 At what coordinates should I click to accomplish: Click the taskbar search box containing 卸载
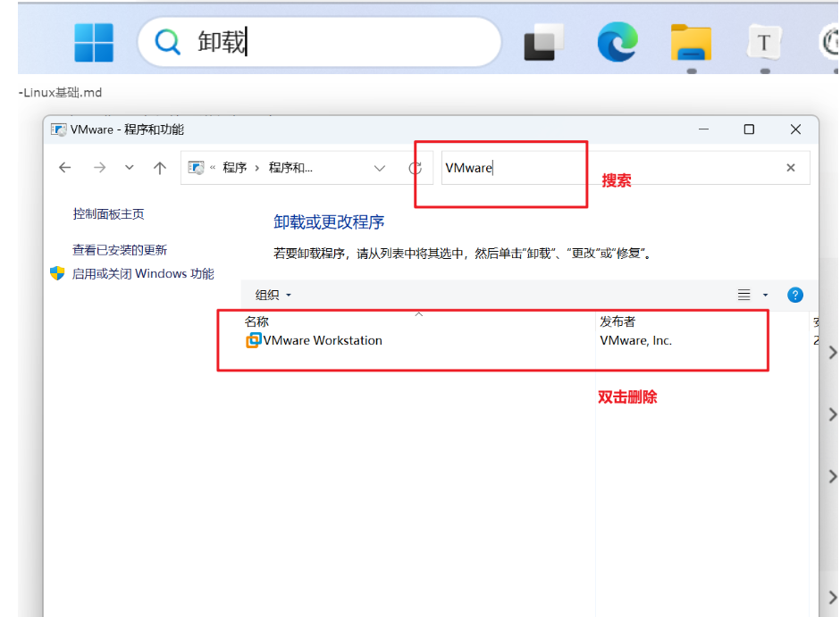tap(319, 42)
